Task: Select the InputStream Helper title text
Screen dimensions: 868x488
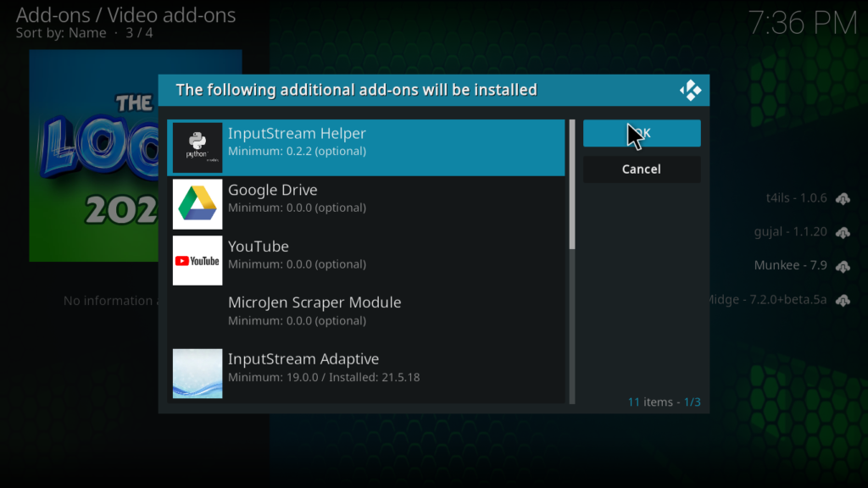Action: (x=297, y=134)
